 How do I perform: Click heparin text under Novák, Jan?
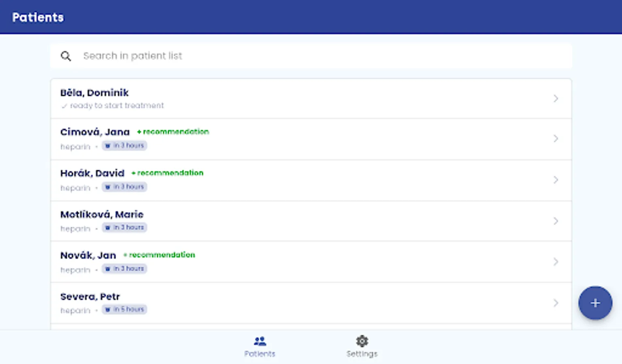75,270
